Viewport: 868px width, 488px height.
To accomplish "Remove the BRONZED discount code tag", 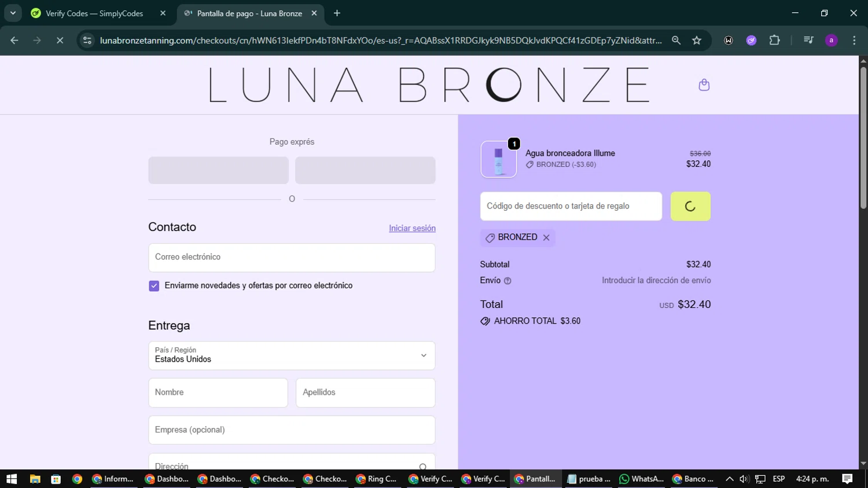I will tap(546, 237).
